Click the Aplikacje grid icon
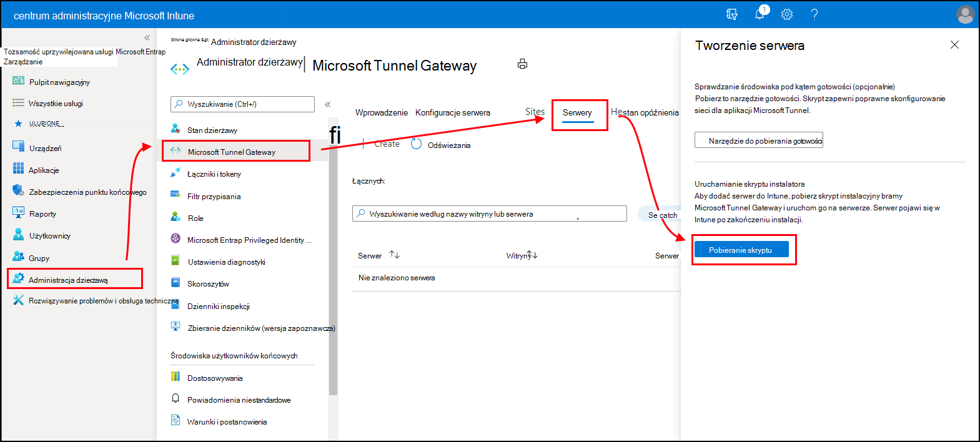 (18, 169)
